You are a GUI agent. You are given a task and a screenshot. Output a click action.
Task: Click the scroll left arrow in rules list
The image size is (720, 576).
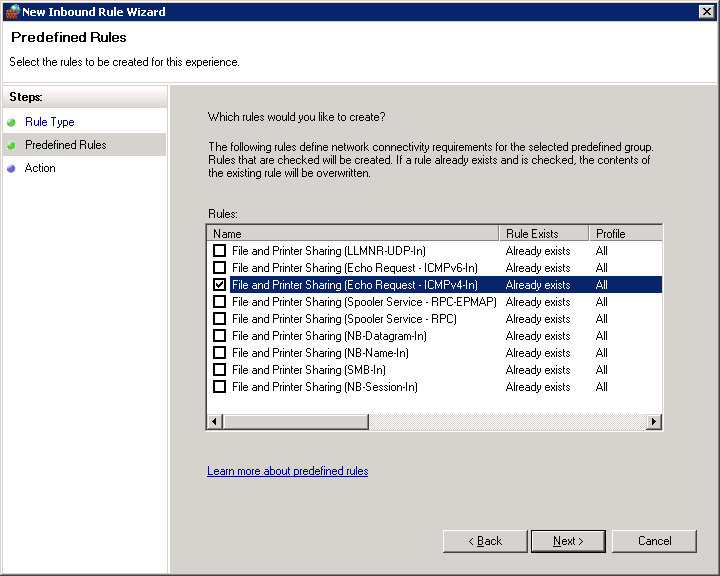(214, 421)
